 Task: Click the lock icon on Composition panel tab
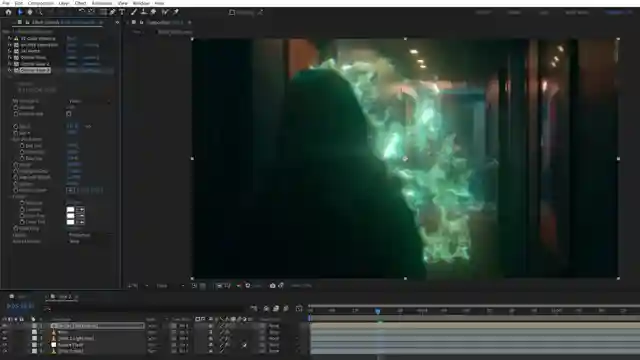click(142, 22)
